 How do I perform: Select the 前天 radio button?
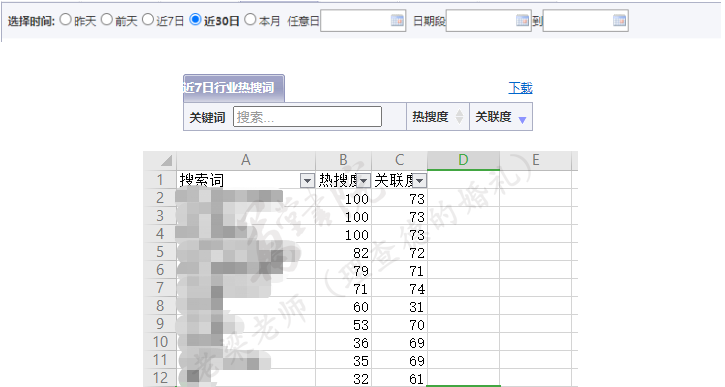[x=107, y=19]
